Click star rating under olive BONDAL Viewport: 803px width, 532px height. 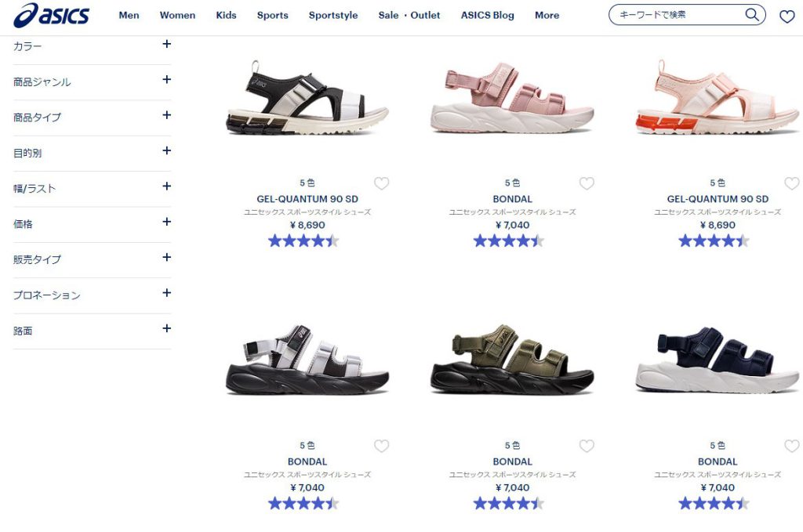pos(508,504)
